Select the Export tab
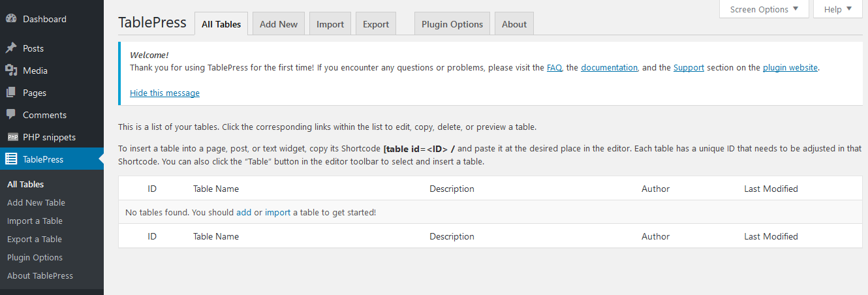868x295 pixels. 376,24
